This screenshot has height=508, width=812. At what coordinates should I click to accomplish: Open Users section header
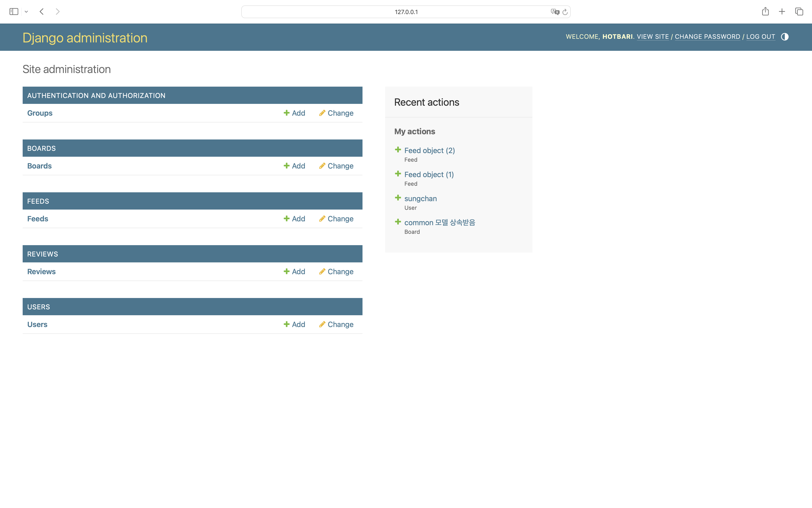point(39,307)
